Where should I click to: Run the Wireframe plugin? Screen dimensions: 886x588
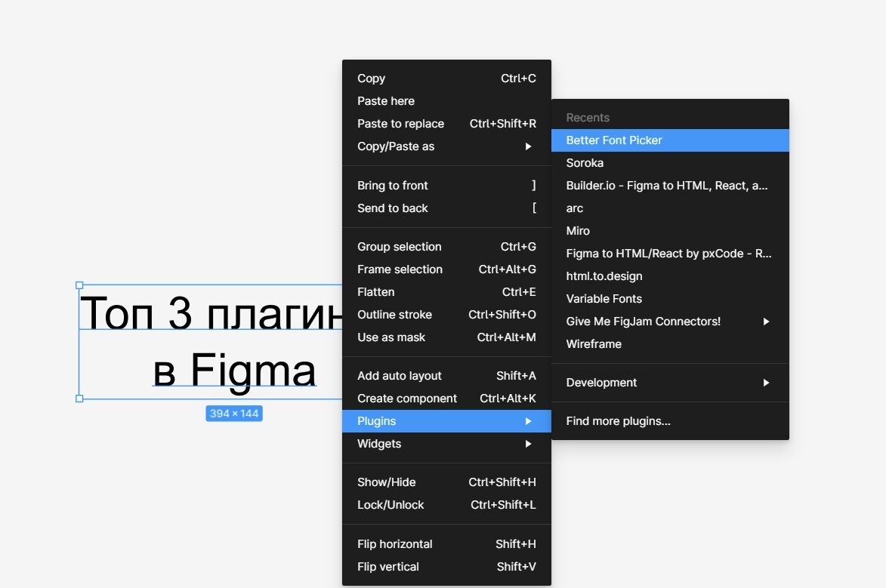(x=670, y=344)
